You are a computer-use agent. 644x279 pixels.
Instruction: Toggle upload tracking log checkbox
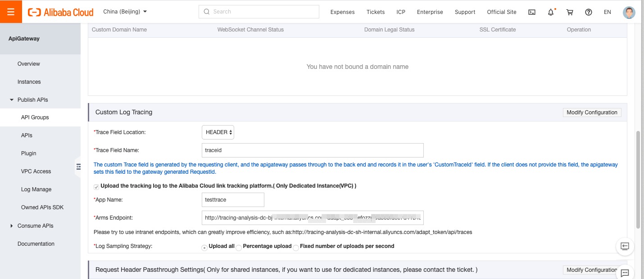(96, 186)
